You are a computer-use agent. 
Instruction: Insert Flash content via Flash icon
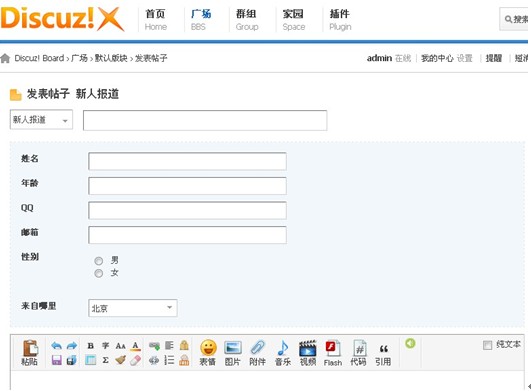point(333,352)
